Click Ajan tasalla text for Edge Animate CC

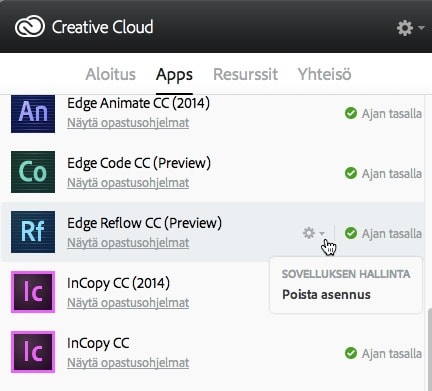tap(392, 114)
